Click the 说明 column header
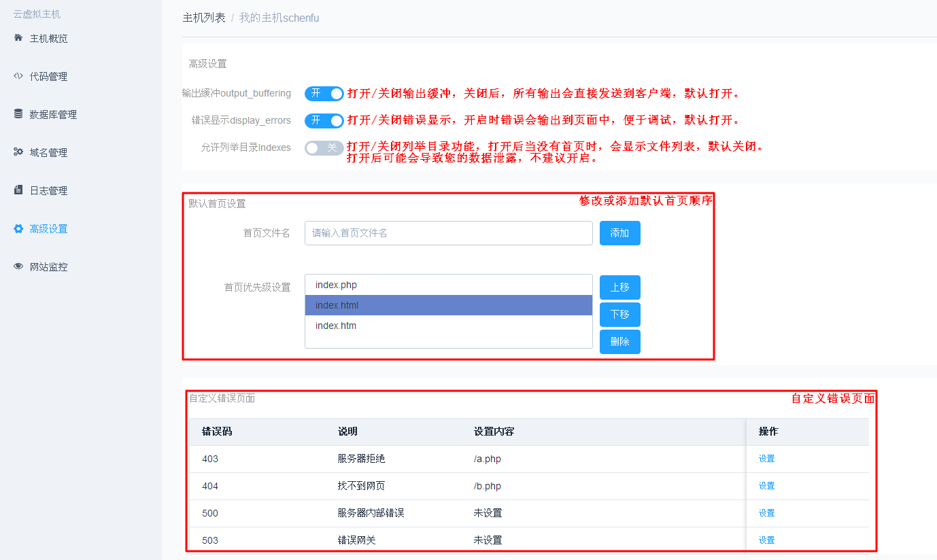937x560 pixels. point(347,432)
